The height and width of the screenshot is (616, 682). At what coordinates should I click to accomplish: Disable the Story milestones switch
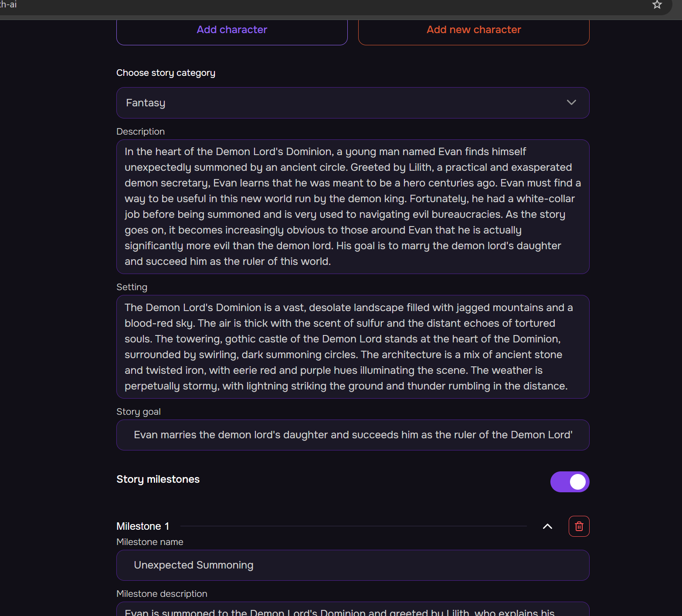pyautogui.click(x=570, y=482)
